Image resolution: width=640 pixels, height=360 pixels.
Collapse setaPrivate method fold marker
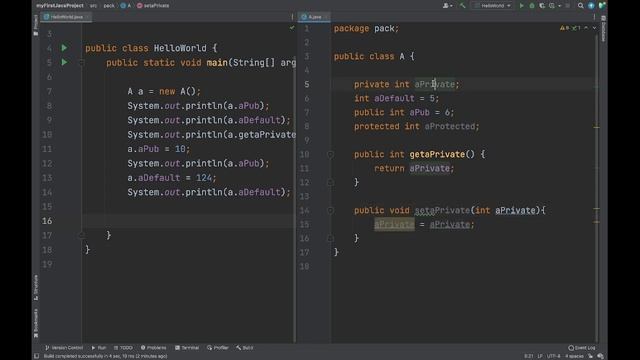(331, 210)
